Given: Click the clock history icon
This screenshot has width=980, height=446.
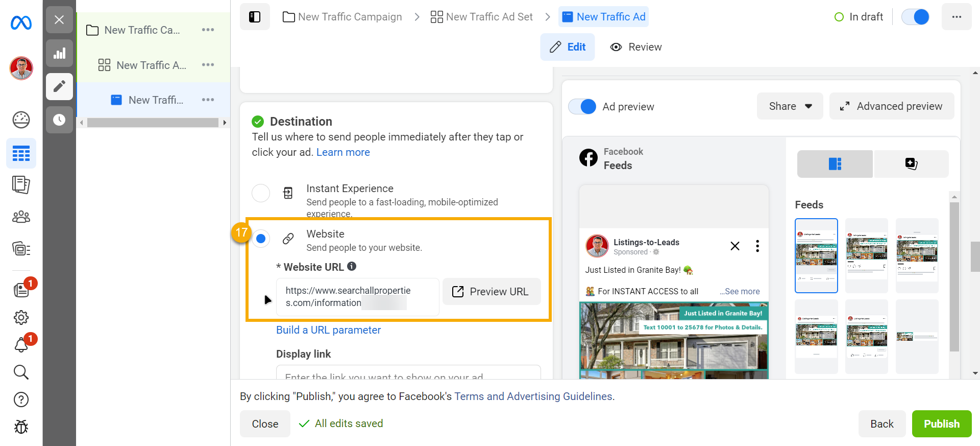Looking at the screenshot, I should [x=59, y=120].
